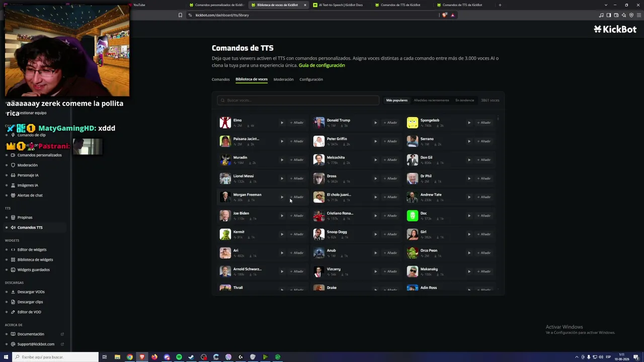The width and height of the screenshot is (644, 362).
Task: Click the Windows taskbar search box
Action: coord(55,357)
